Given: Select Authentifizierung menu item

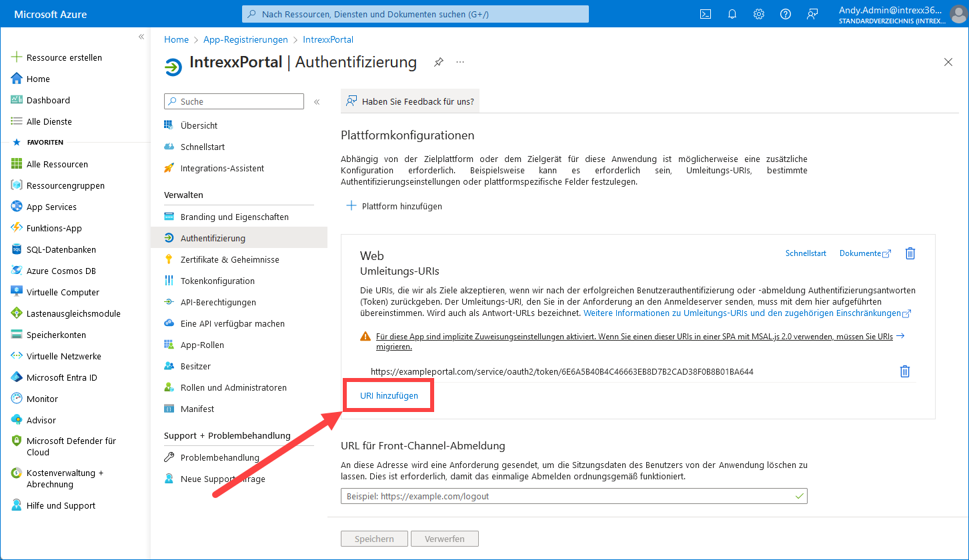Looking at the screenshot, I should [239, 238].
